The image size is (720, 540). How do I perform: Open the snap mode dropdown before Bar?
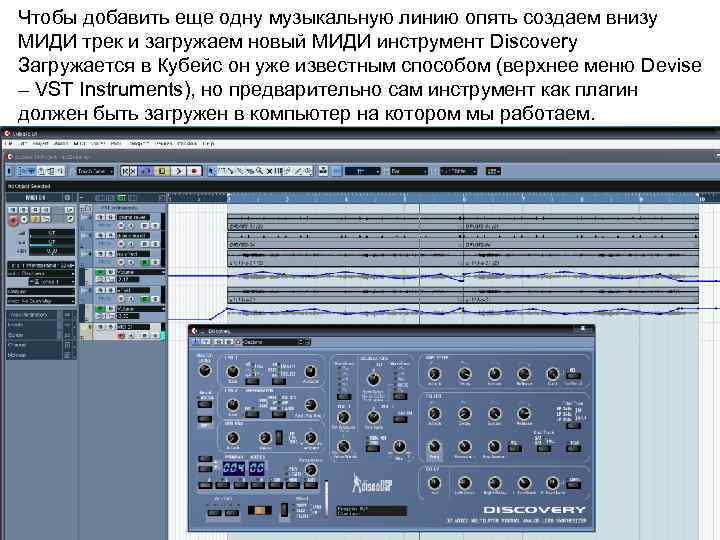pyautogui.click(x=363, y=171)
